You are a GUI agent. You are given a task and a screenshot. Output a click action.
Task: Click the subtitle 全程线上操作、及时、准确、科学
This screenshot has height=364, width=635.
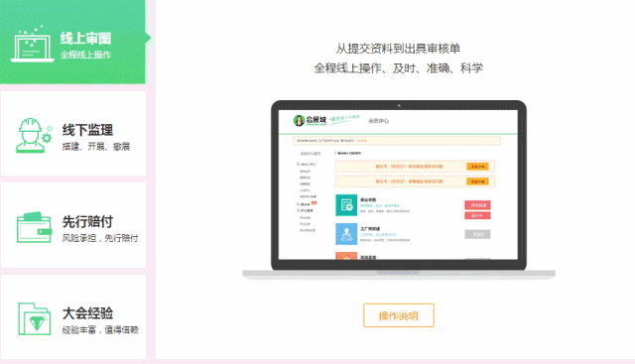pos(399,68)
